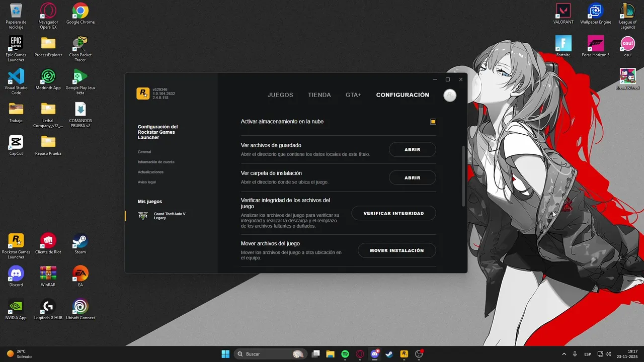The height and width of the screenshot is (362, 644).
Task: Select the WinRAR desktop icon
Action: click(48, 276)
